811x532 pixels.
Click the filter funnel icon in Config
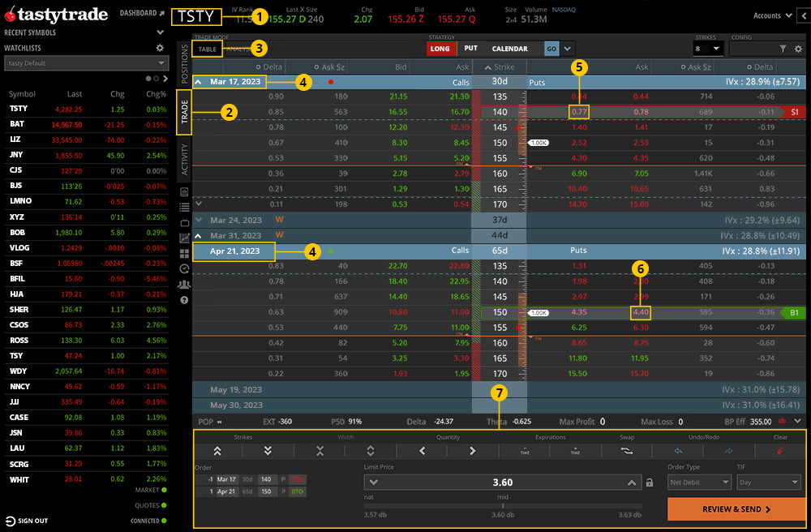[x=783, y=49]
